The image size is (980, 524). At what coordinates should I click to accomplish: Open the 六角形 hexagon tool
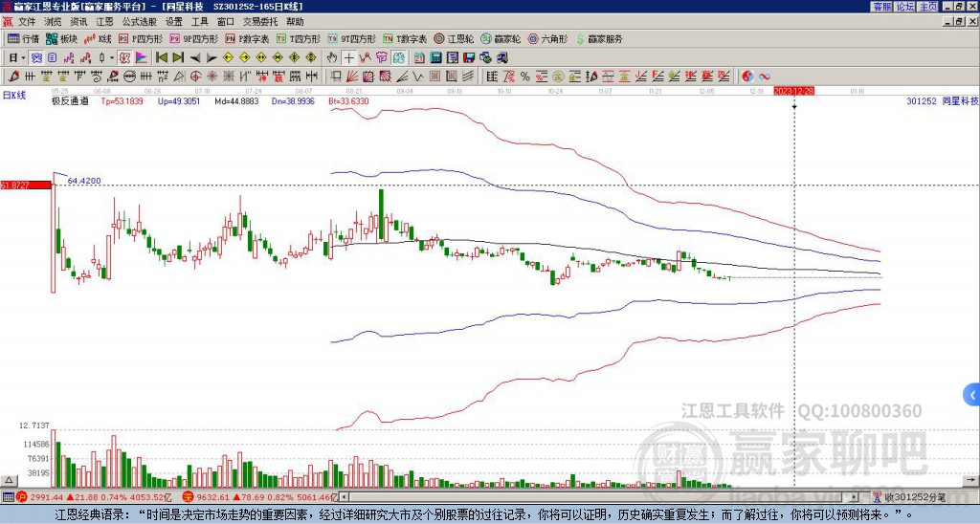pos(548,38)
